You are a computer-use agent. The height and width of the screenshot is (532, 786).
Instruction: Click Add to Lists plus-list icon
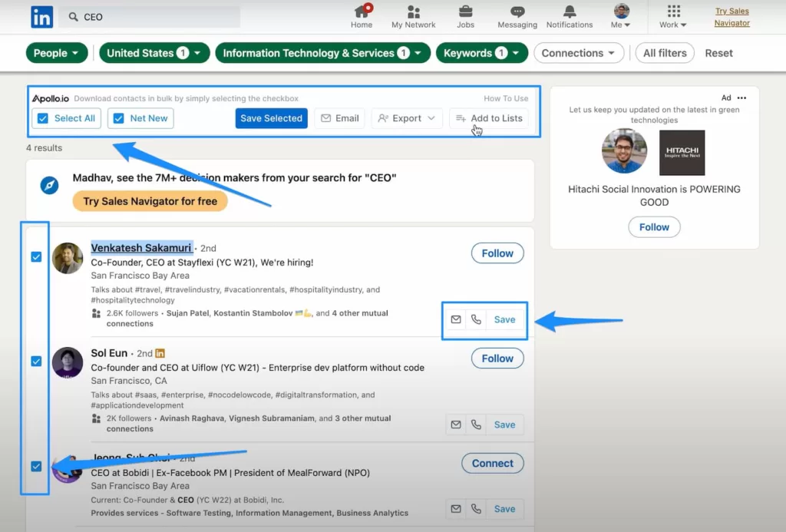click(x=461, y=118)
